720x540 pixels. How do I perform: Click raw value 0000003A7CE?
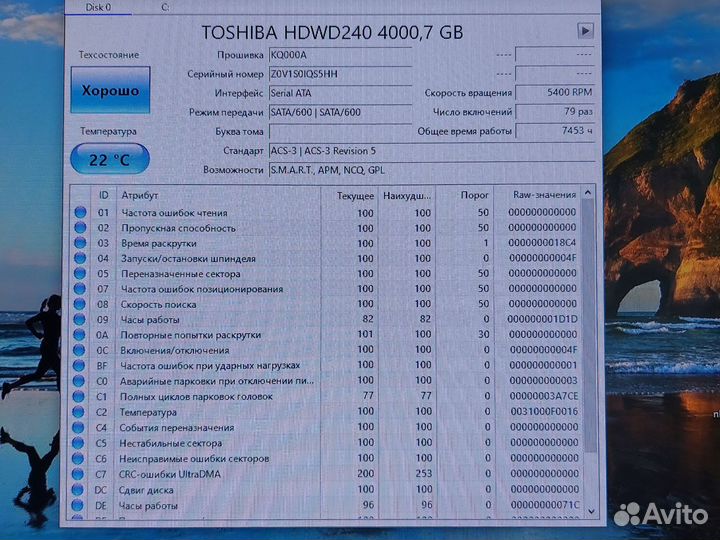(x=544, y=396)
